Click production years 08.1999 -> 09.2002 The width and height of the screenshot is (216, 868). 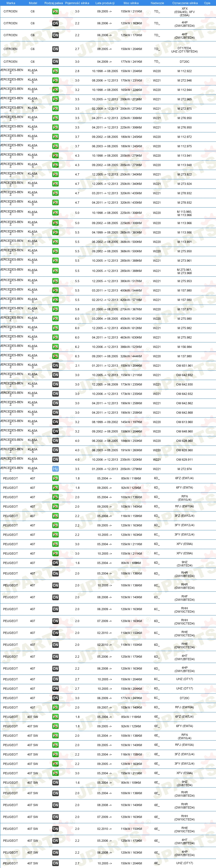tap(105, 422)
